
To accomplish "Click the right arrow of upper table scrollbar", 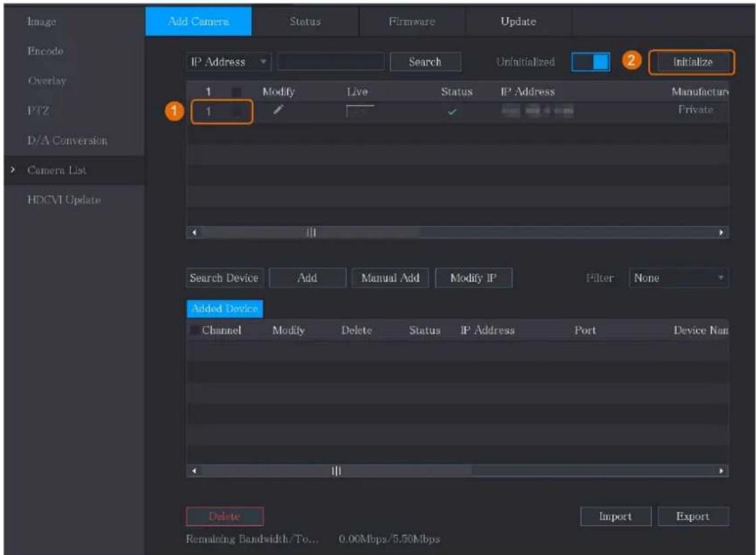I will pos(721,232).
